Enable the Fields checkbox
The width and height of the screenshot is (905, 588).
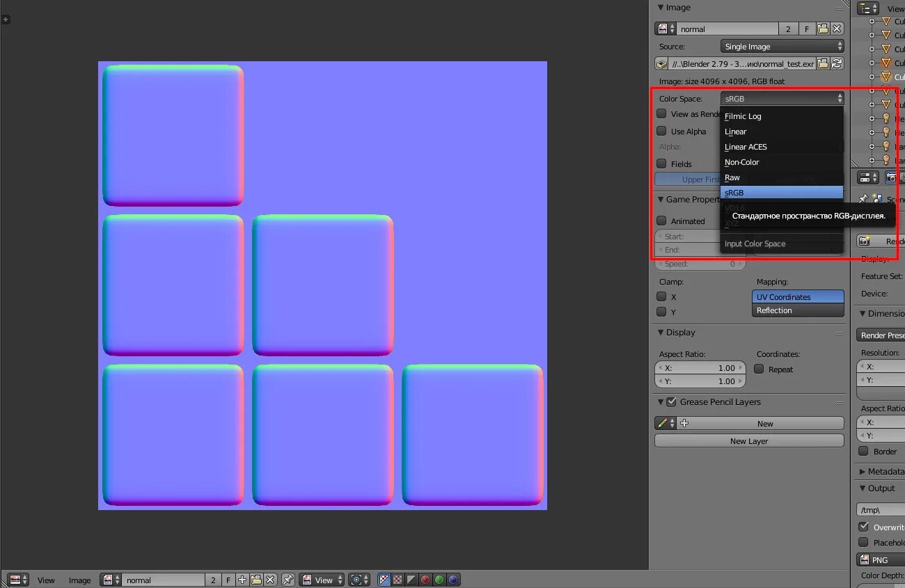pyautogui.click(x=662, y=164)
